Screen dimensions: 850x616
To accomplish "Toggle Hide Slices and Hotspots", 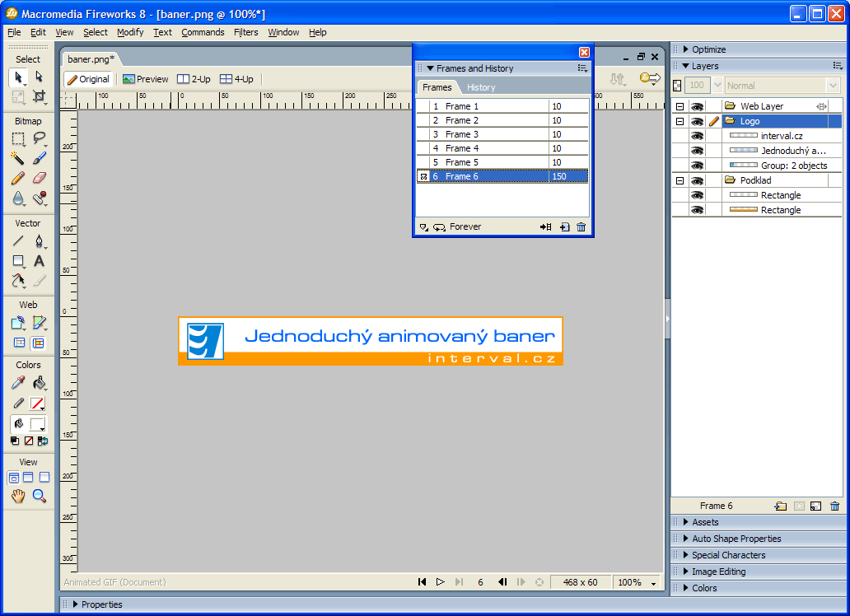I will pyautogui.click(x=20, y=343).
